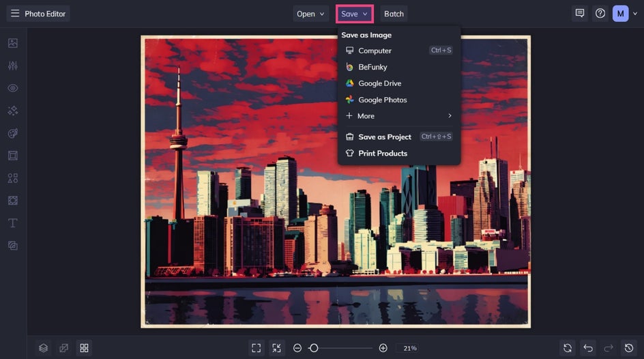Open the M account avatar
This screenshot has width=644, height=359.
click(621, 14)
